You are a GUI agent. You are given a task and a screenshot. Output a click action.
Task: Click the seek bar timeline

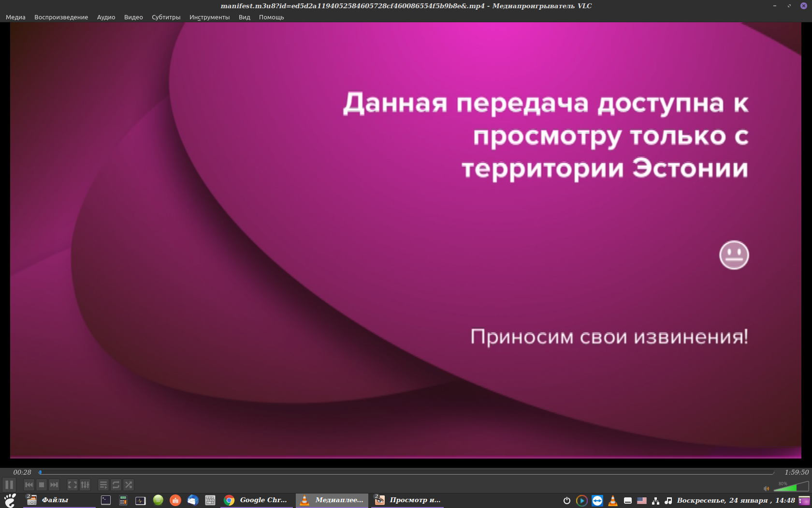[x=406, y=472]
